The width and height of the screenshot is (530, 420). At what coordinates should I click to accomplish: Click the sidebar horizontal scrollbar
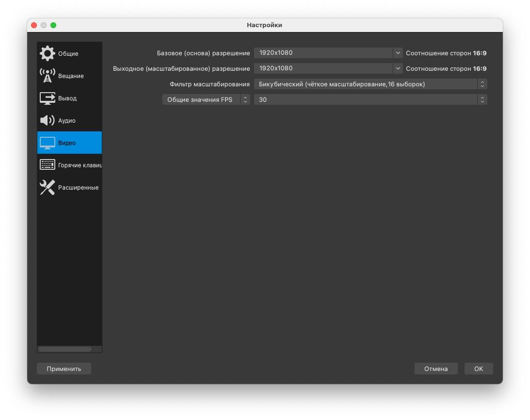tap(65, 349)
